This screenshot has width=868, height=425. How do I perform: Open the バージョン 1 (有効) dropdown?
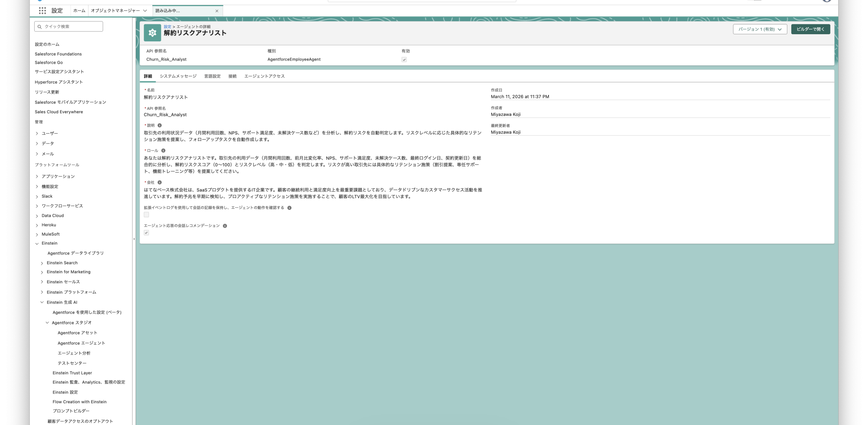(759, 29)
